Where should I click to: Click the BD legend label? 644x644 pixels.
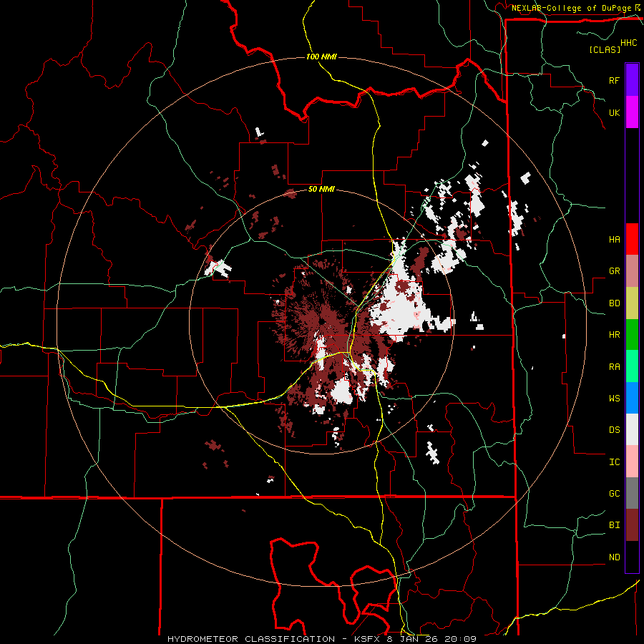614,303
